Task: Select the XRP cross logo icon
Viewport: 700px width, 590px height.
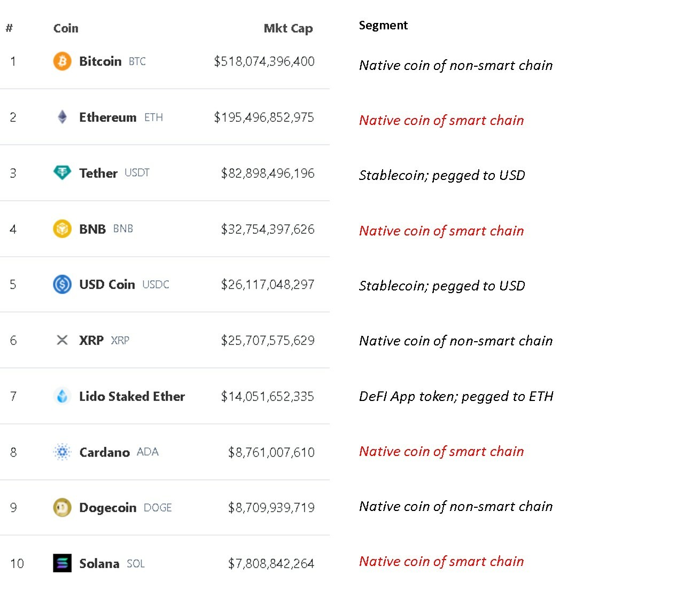Action: 62,340
